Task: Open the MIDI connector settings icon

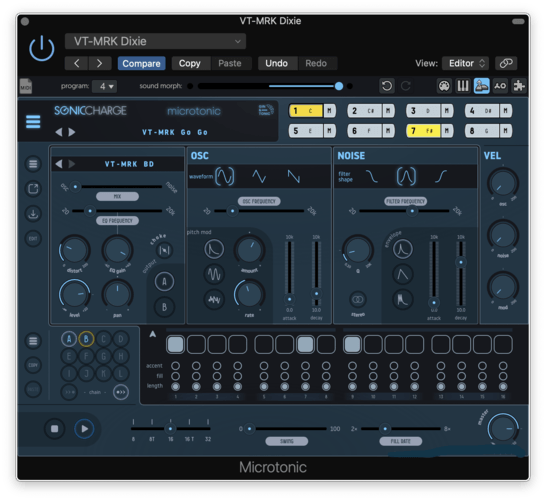Action: click(x=444, y=86)
